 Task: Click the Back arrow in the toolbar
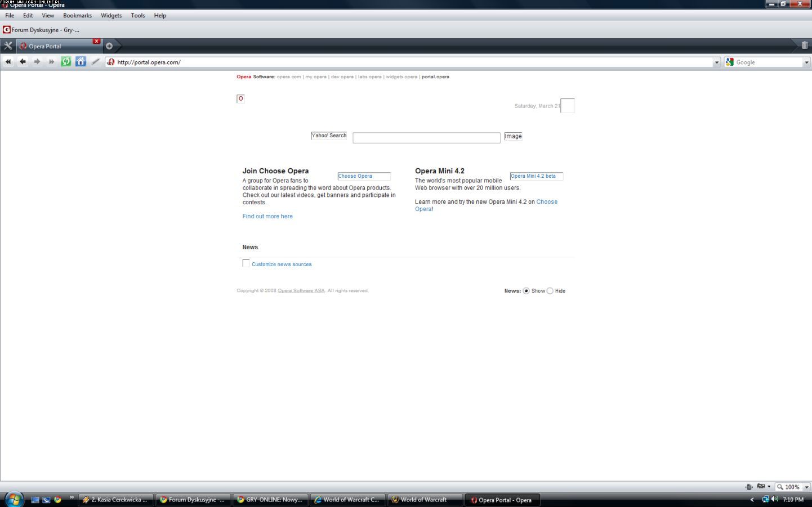tap(23, 62)
